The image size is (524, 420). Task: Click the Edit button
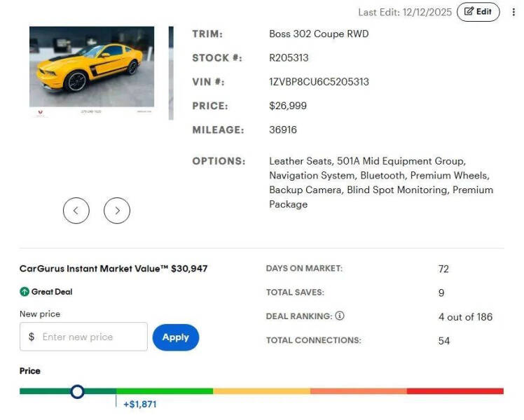coord(478,12)
